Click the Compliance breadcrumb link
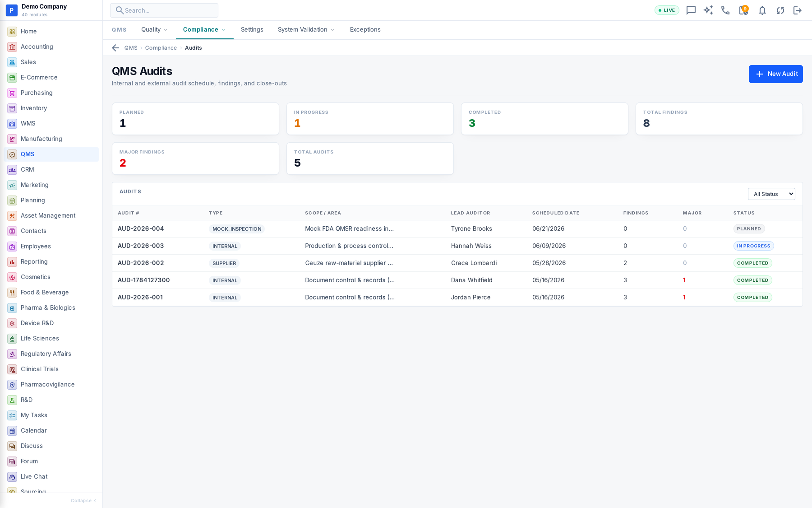 pyautogui.click(x=161, y=48)
